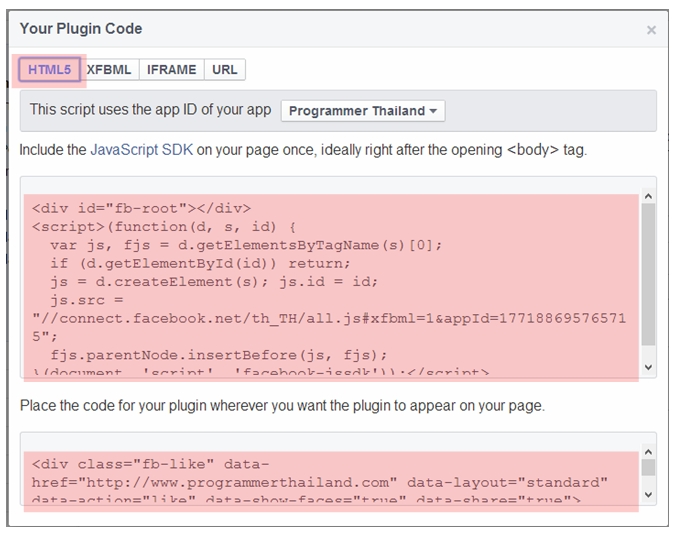Viewport: 678px width, 535px height.
Task: Click the programmerthailand.com data-href line
Action: coord(320,482)
